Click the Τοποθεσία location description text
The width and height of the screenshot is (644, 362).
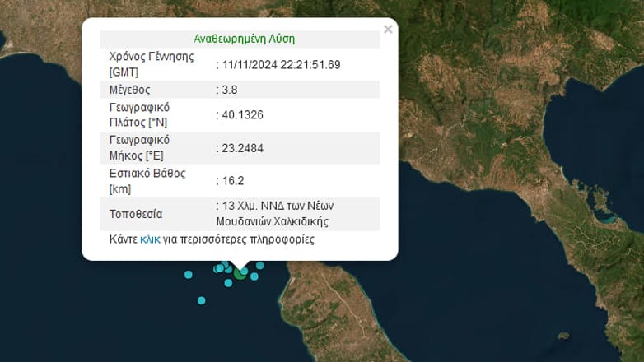pyautogui.click(x=275, y=214)
